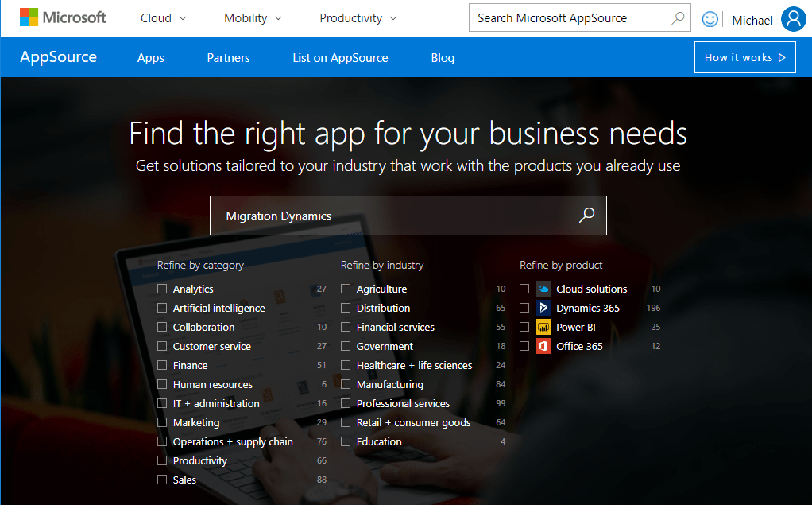Click search icon in Migration Dynamics field
This screenshot has height=505, width=812.
click(x=586, y=216)
